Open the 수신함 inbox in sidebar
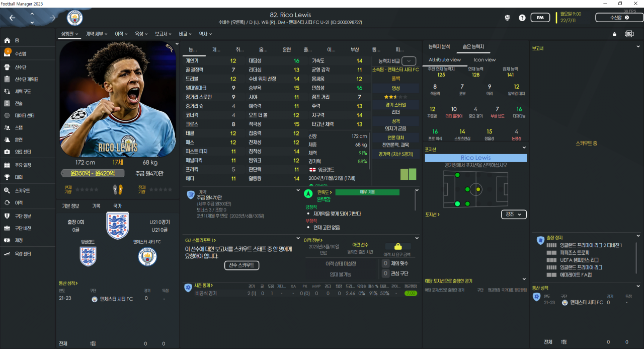 (28, 53)
